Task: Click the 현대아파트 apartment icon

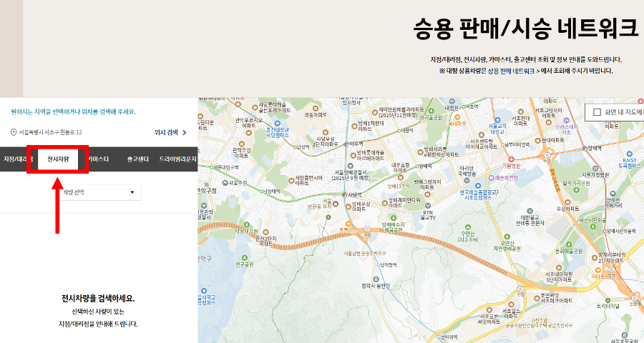Action: click(x=537, y=140)
